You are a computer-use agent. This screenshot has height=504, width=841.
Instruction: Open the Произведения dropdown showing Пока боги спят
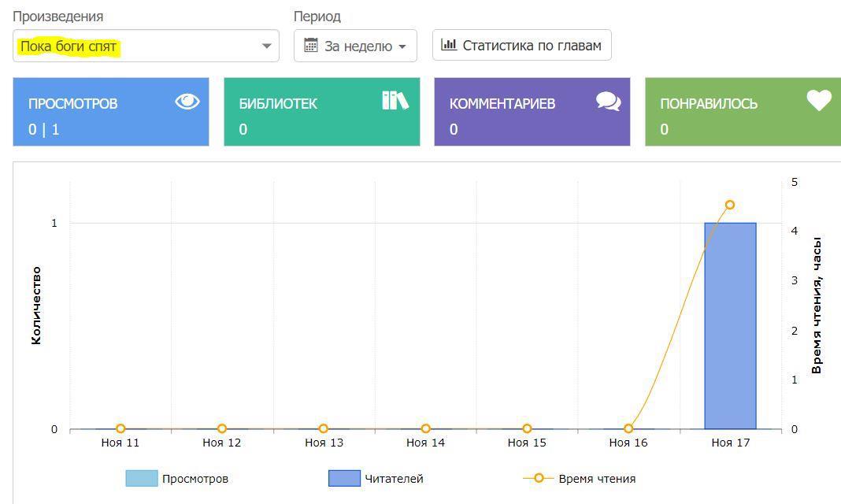(146, 46)
